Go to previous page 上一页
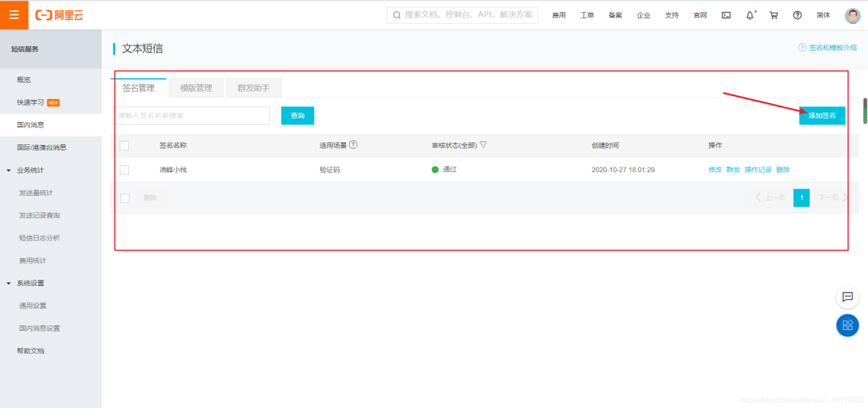This screenshot has width=868, height=408. click(771, 198)
